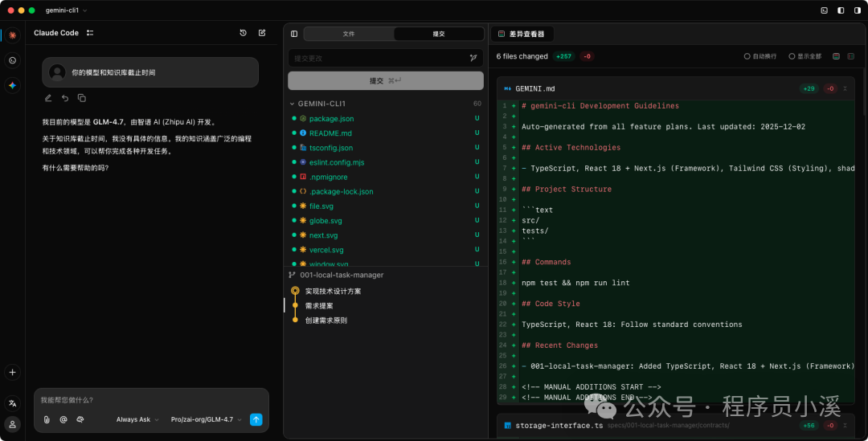Click the 6 files changed label

(522, 56)
